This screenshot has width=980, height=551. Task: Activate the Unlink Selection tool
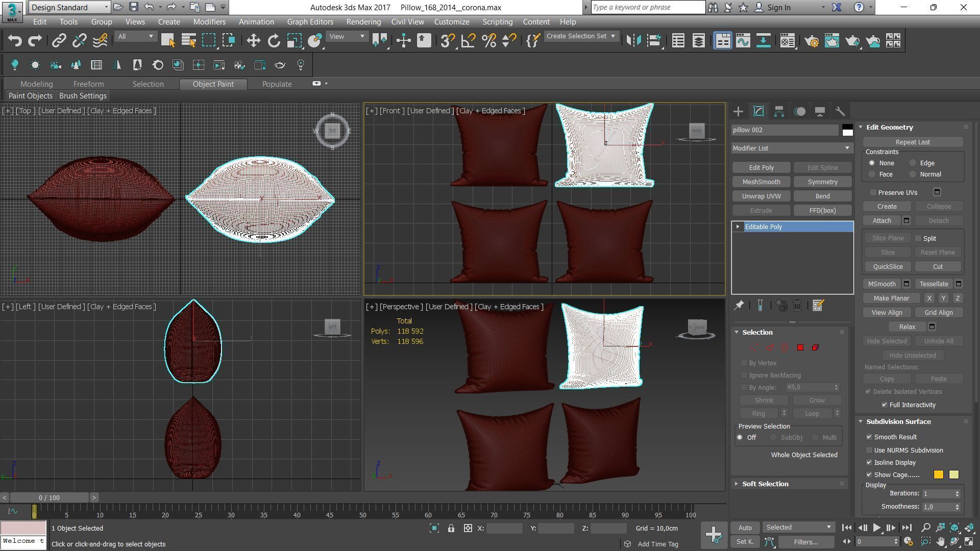79,41
